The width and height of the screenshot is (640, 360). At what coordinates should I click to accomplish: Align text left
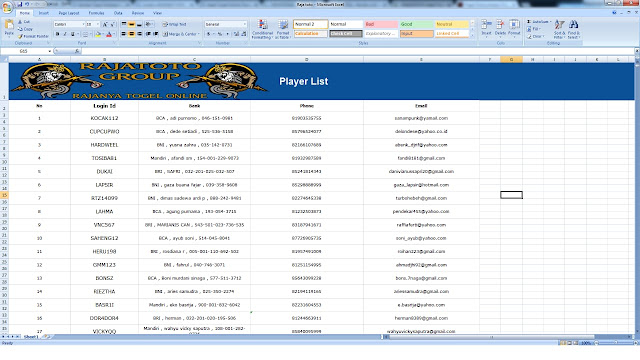(124, 34)
